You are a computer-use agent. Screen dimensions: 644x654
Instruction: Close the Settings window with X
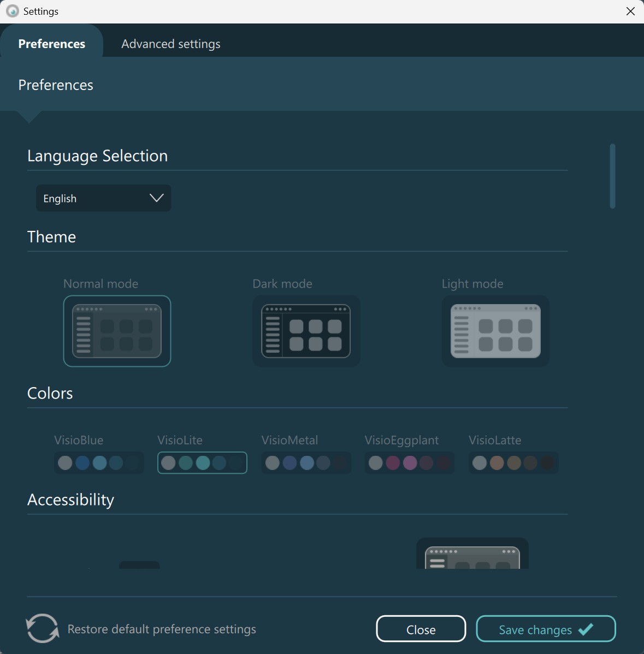(x=630, y=11)
